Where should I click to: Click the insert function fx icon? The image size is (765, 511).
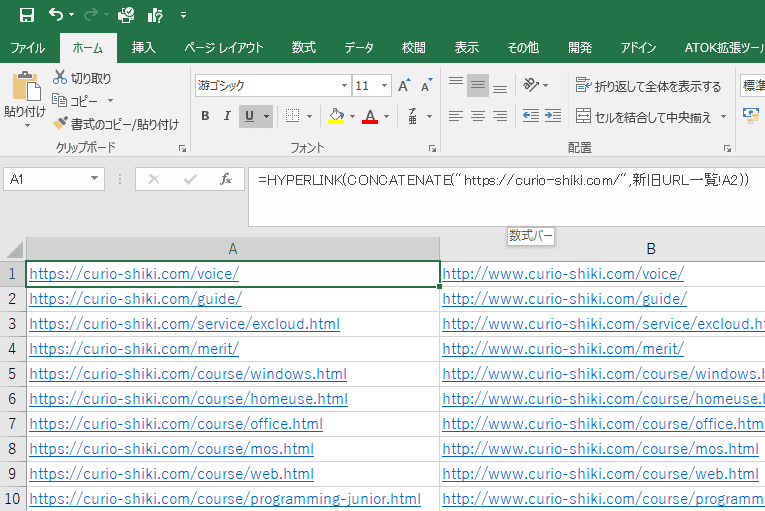click(226, 179)
